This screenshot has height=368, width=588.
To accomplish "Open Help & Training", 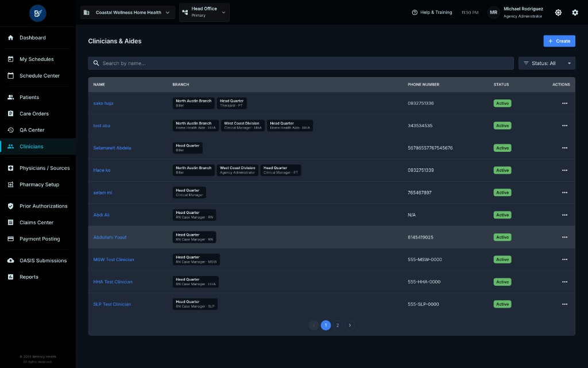I will point(432,13).
